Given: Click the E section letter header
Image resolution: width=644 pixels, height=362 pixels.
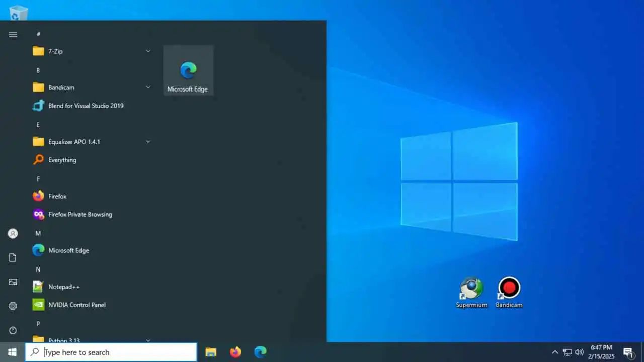Looking at the screenshot, I should point(38,125).
